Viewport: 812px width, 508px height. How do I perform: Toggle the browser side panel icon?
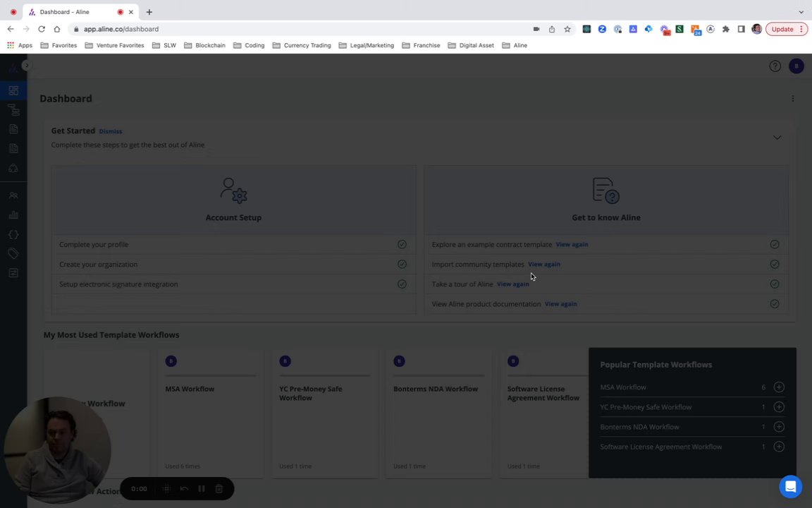click(x=741, y=29)
